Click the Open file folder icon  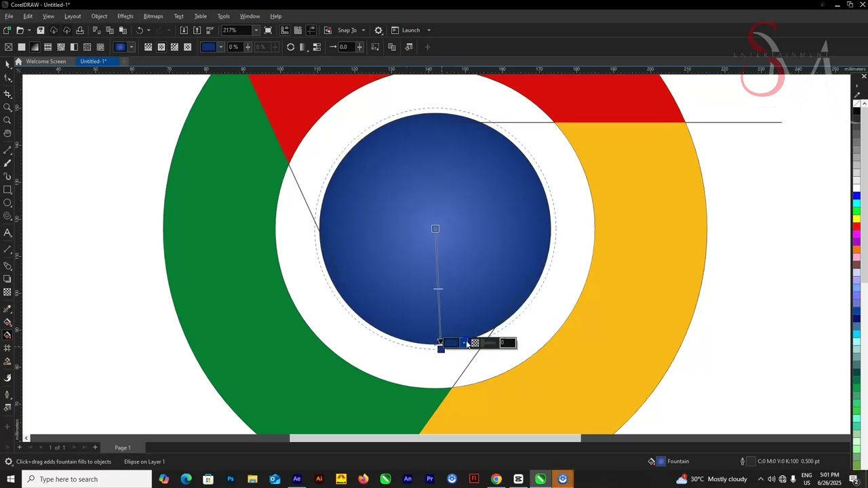pos(20,30)
